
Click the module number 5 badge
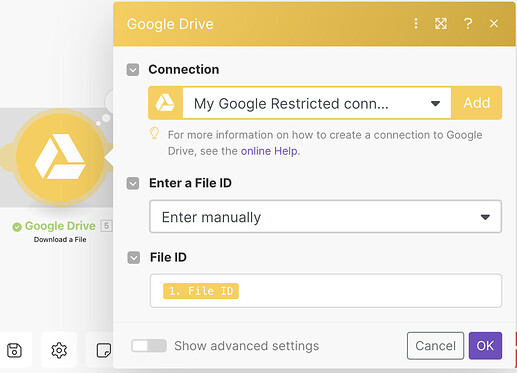[x=106, y=226]
